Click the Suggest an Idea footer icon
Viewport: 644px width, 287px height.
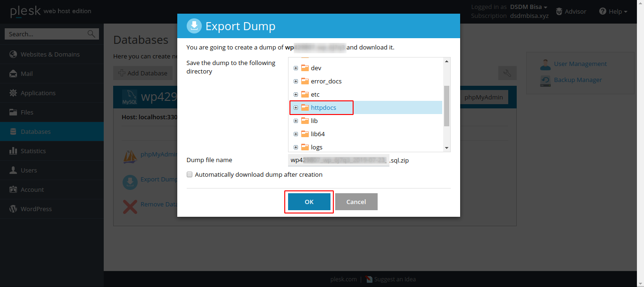pyautogui.click(x=369, y=279)
